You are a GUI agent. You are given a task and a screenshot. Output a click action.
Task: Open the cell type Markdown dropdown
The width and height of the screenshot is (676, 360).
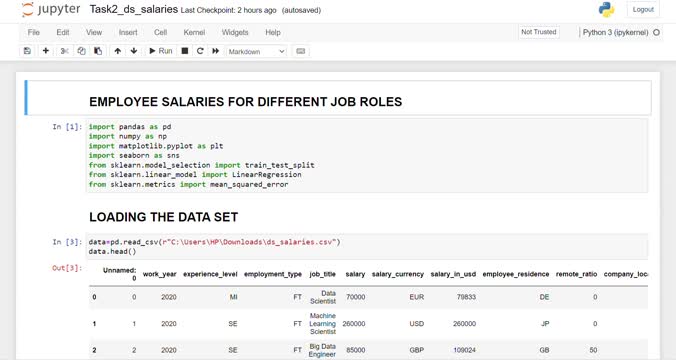point(256,51)
